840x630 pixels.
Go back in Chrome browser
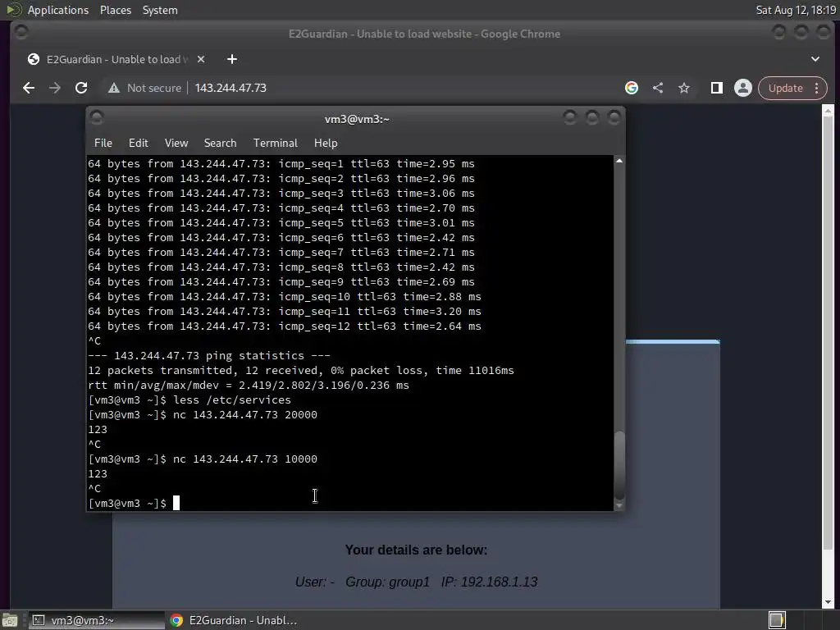point(29,88)
